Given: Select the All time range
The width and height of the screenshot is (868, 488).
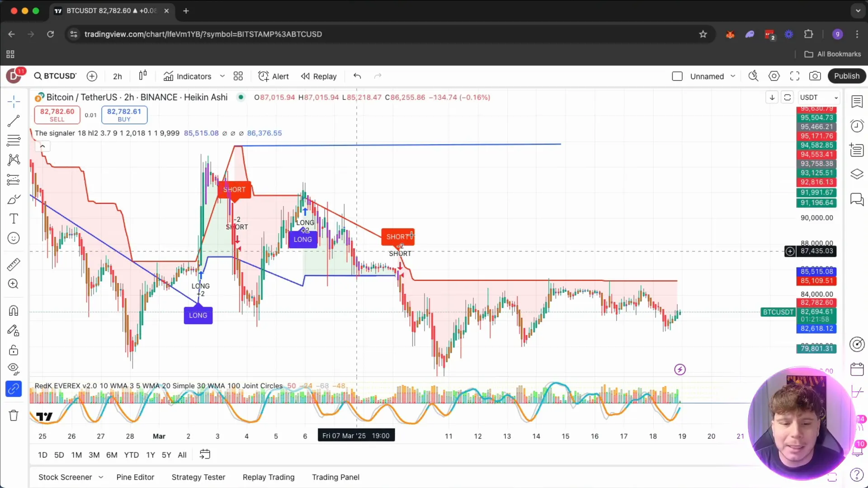Looking at the screenshot, I should pos(182,455).
